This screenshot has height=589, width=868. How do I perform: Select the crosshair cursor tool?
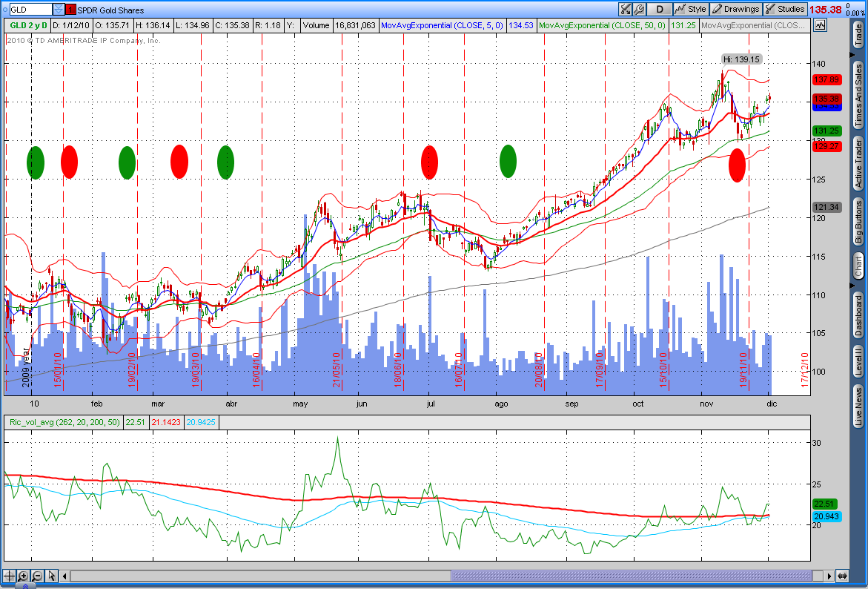pos(9,576)
